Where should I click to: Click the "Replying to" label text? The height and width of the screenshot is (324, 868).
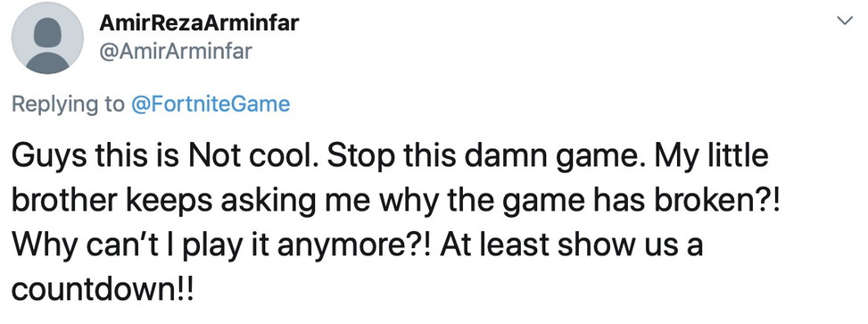pos(69,105)
